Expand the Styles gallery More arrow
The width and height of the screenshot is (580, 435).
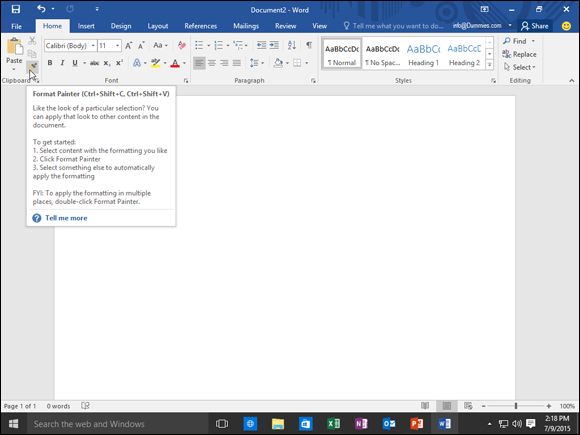[489, 64]
